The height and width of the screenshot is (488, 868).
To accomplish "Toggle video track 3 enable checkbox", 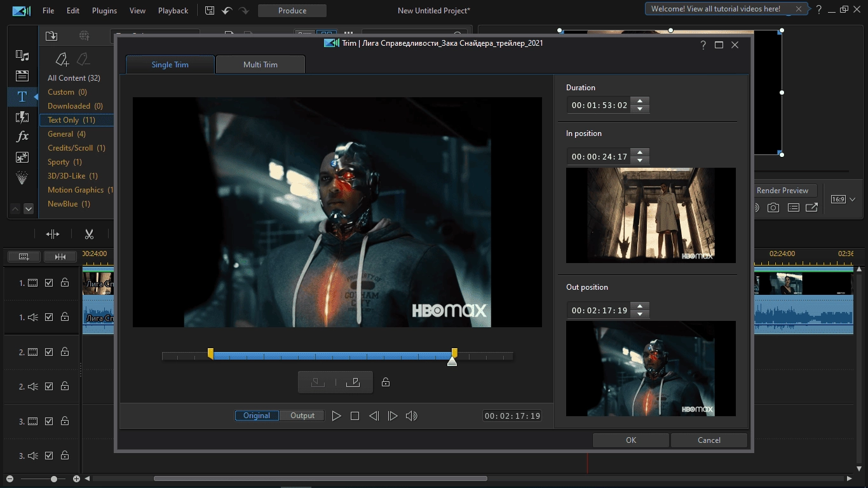I will click(49, 421).
